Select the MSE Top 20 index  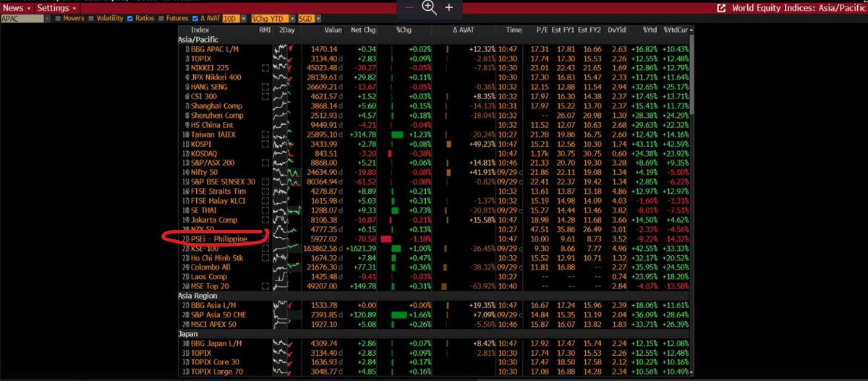[211, 286]
